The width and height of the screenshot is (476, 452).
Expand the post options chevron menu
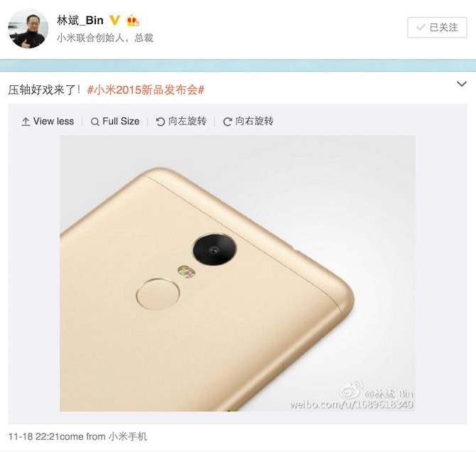(462, 84)
